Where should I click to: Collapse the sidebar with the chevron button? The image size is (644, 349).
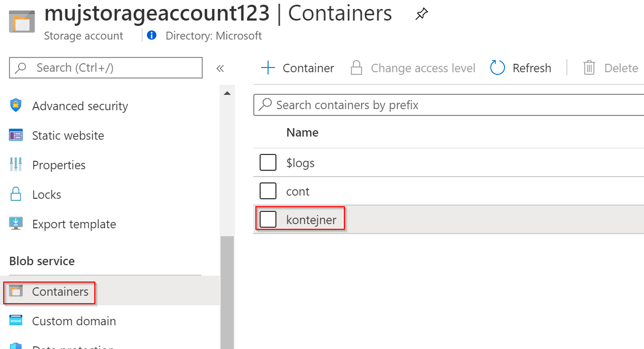220,68
